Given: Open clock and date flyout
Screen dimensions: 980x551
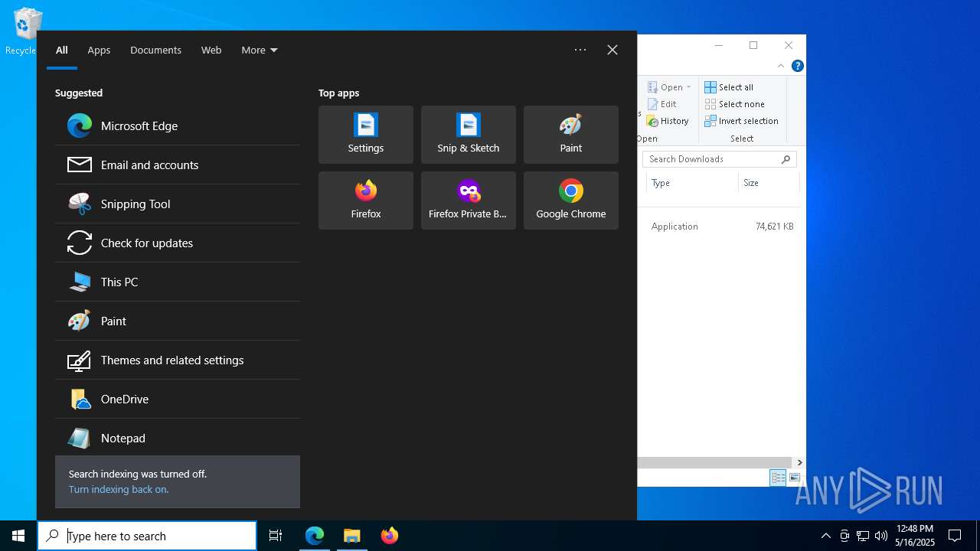Looking at the screenshot, I should tap(914, 536).
